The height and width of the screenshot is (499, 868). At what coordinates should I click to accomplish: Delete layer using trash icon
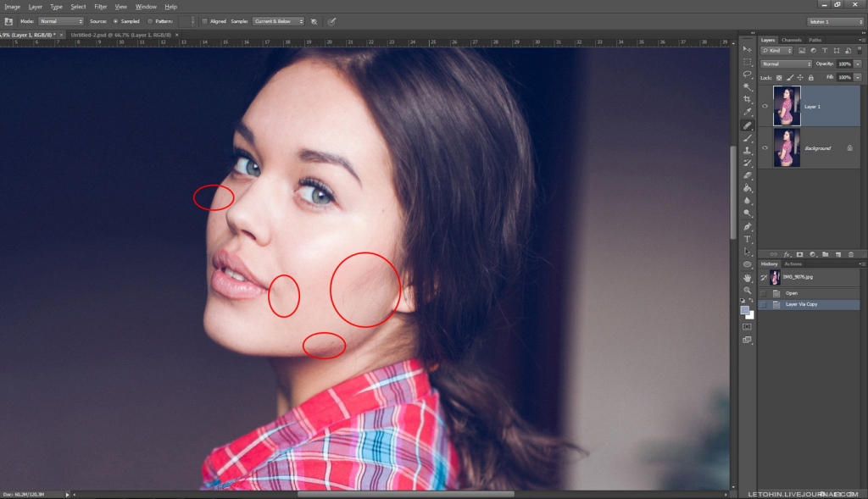(x=851, y=254)
